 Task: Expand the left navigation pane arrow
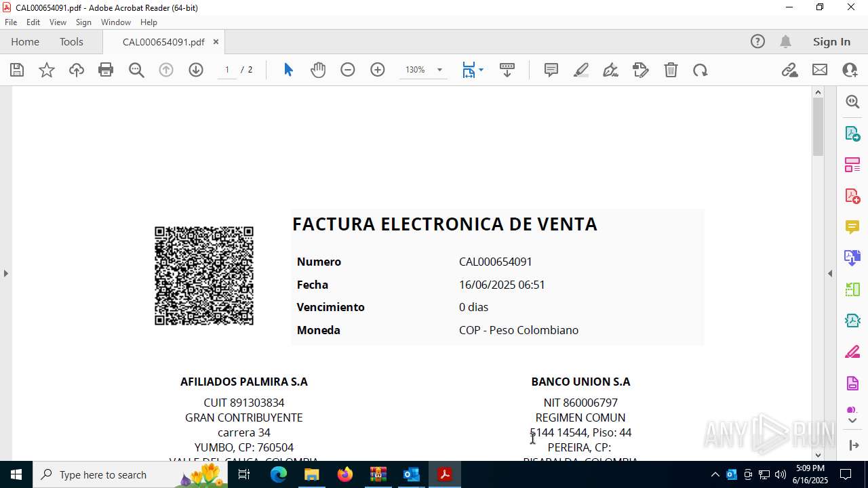point(5,273)
